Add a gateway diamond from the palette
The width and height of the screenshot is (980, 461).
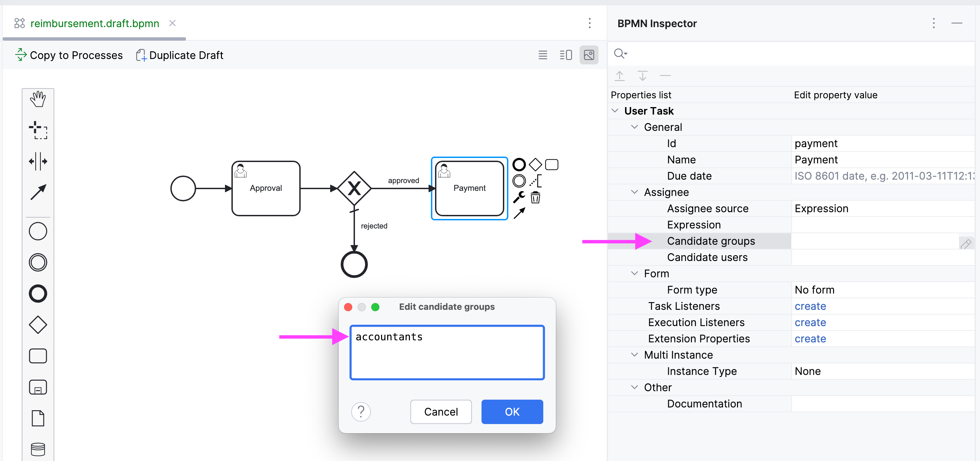[38, 325]
